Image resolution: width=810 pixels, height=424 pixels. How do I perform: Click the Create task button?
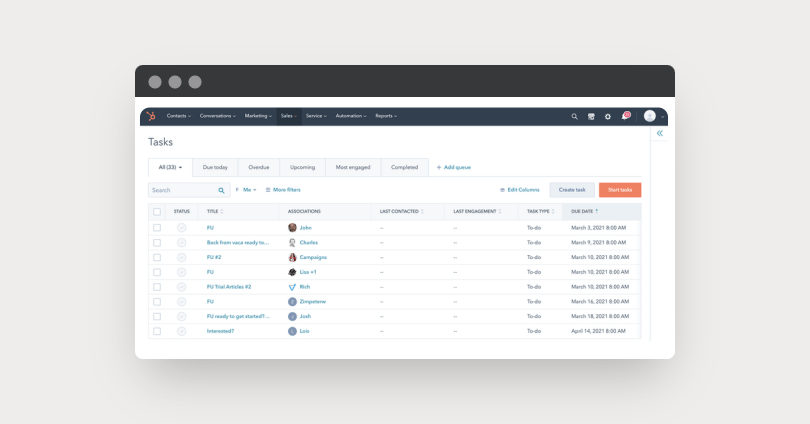click(572, 190)
